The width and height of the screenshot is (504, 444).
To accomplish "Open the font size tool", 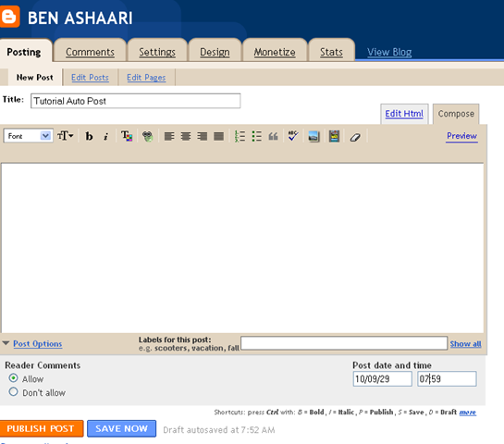I will coord(66,136).
